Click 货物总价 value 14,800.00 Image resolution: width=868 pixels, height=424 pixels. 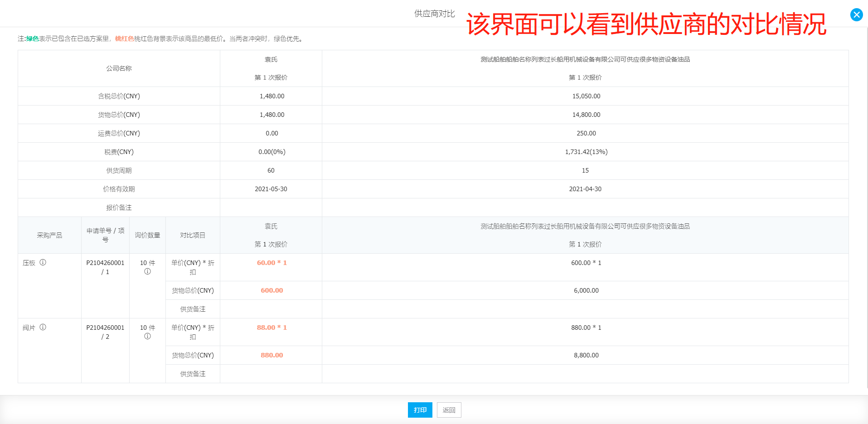point(586,115)
